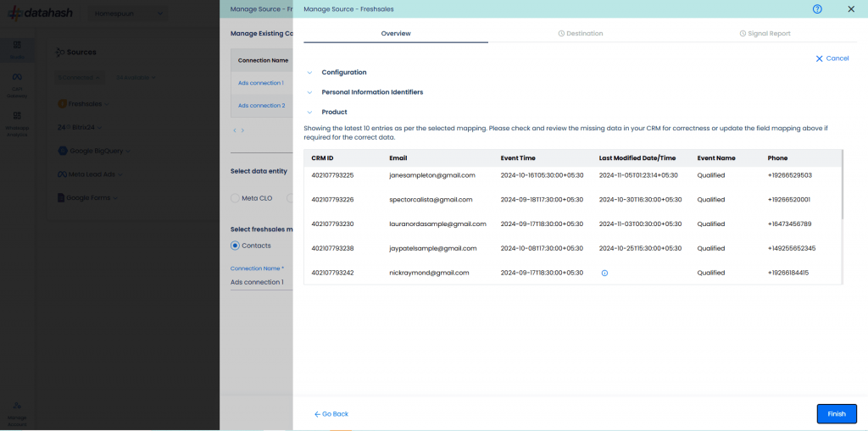
Task: Click the CRM ID column header
Action: (x=322, y=158)
